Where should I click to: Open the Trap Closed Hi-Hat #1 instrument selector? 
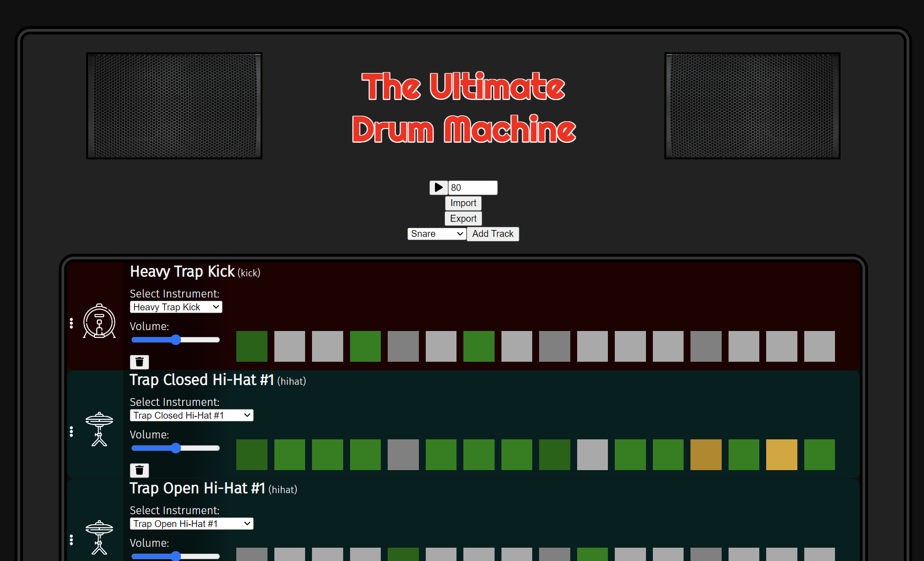[x=191, y=415]
